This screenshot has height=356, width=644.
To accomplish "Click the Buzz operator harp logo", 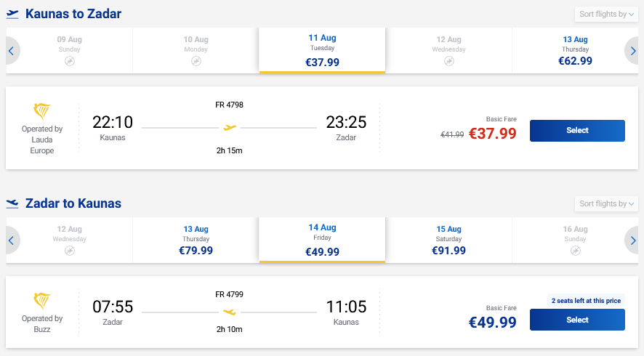I will coord(42,301).
